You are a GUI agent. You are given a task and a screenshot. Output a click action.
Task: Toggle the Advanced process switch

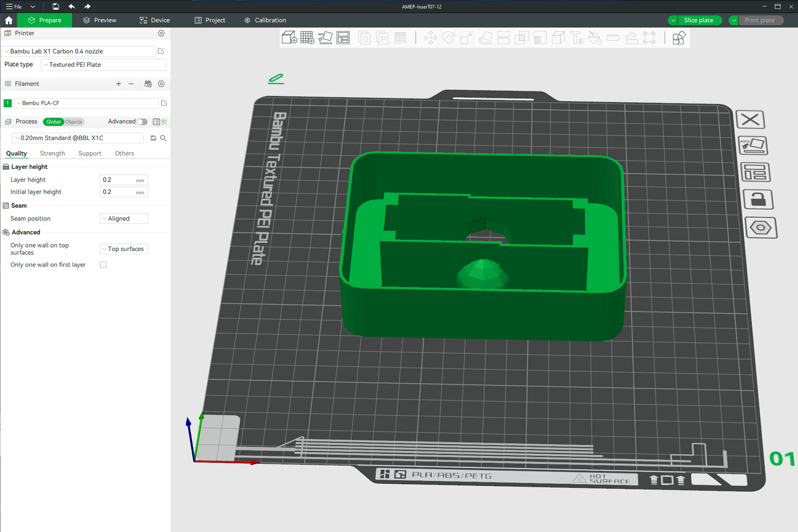[142, 122]
